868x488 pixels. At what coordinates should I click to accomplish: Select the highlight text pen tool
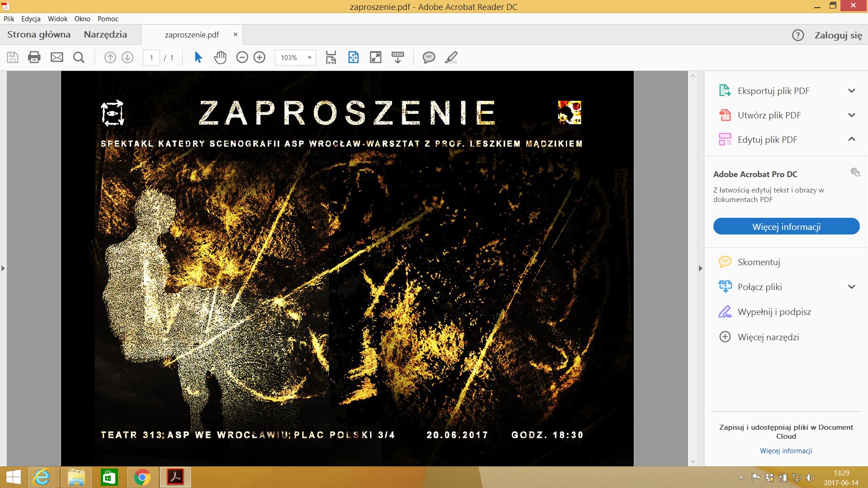[451, 57]
